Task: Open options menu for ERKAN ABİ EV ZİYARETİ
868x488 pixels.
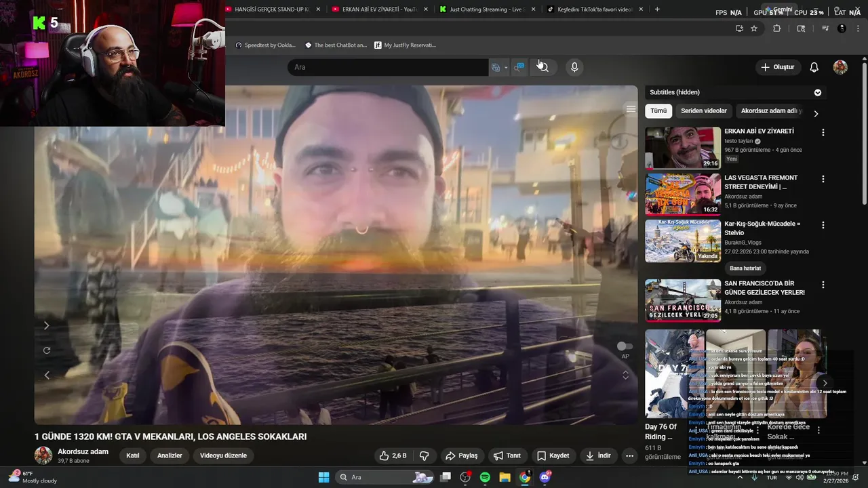Action: (x=823, y=133)
